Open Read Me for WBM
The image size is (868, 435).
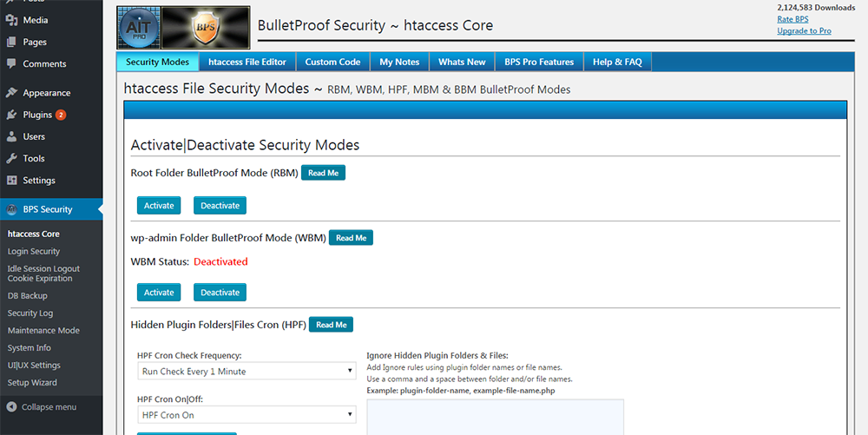pyautogui.click(x=351, y=237)
